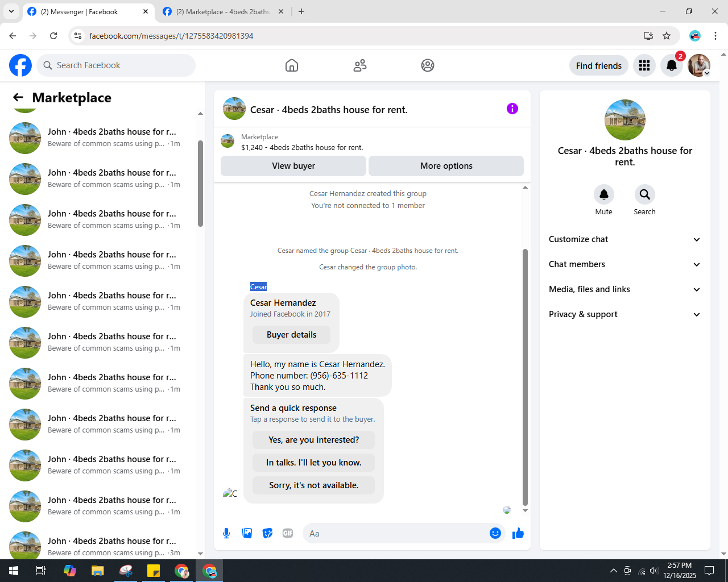The height and width of the screenshot is (582, 728).
Task: Expand Media, files and links section
Action: point(624,289)
